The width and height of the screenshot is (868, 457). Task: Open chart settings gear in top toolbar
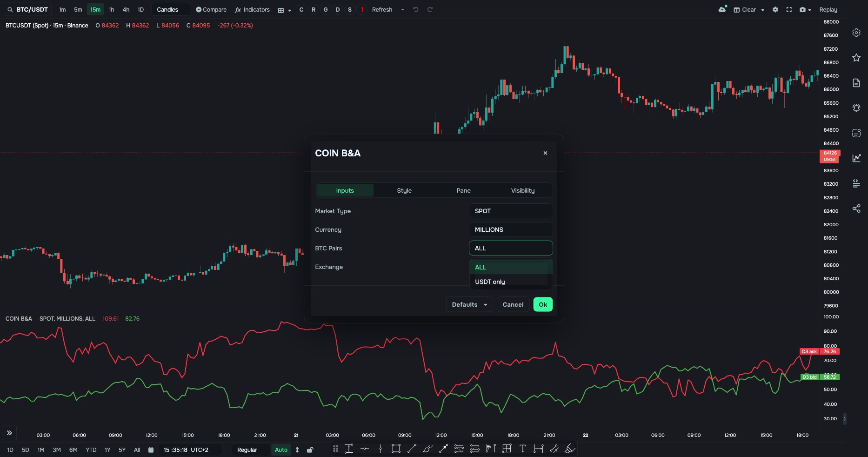(x=775, y=9)
